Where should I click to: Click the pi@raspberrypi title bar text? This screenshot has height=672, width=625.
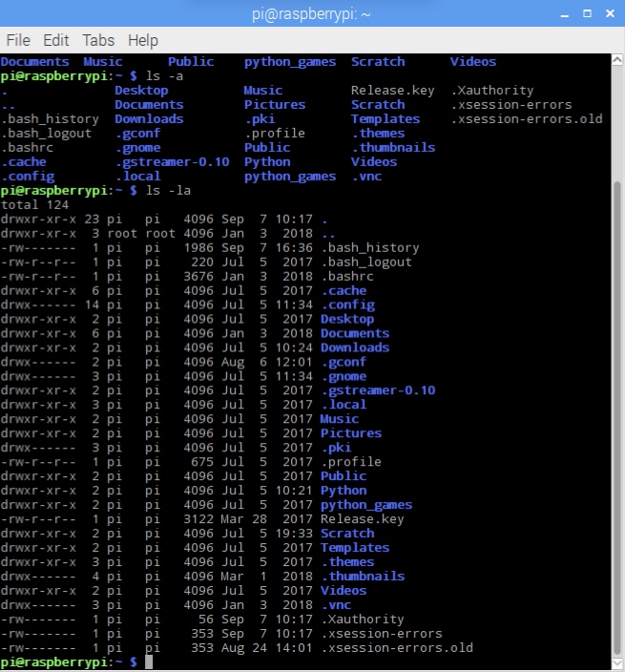tap(312, 12)
